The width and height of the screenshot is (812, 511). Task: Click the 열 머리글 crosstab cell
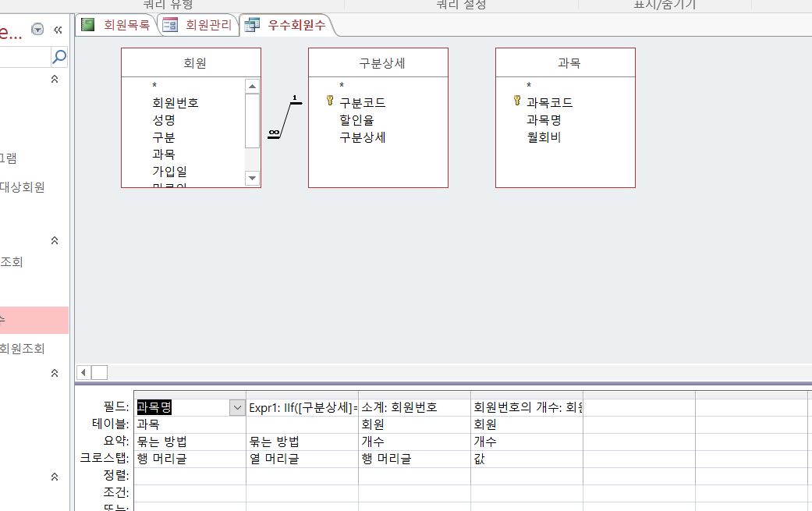point(275,459)
